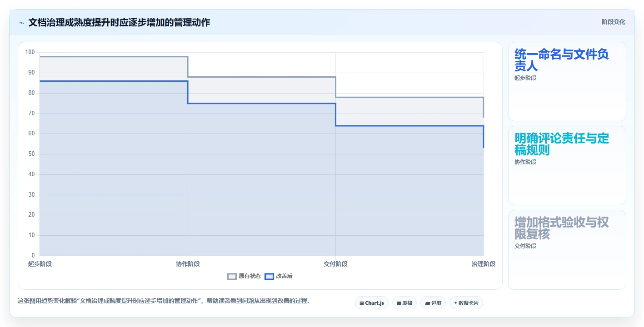Click the 改善后 legend label

(x=284, y=276)
